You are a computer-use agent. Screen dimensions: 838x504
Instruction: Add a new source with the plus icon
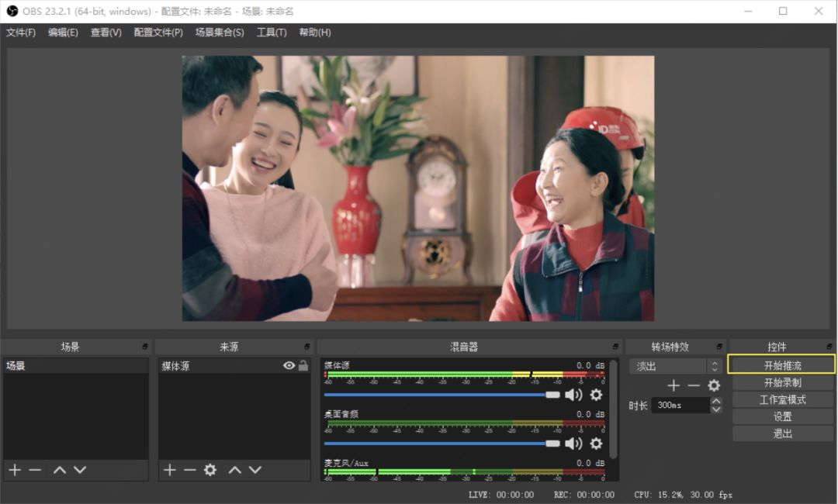tap(170, 470)
